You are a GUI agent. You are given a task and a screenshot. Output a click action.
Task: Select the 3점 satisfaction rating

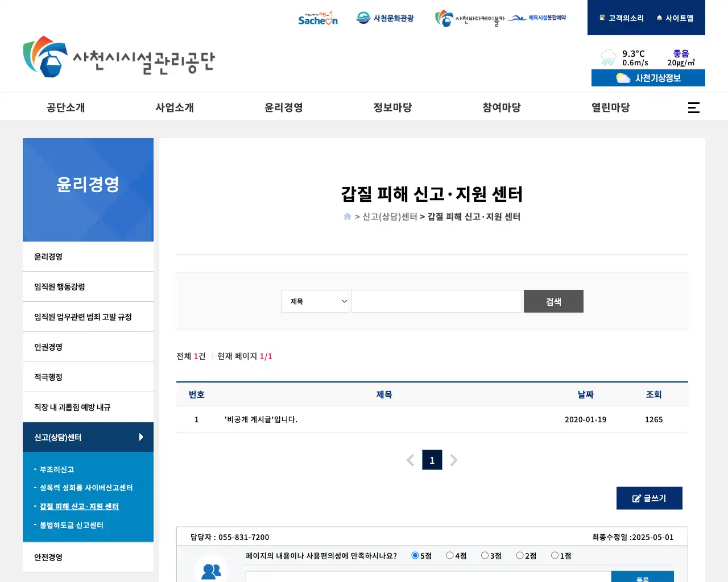[x=485, y=555]
